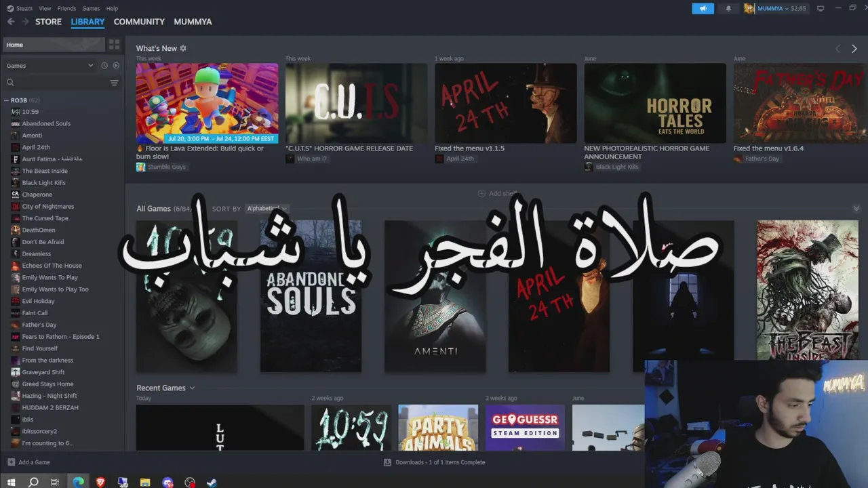Screen dimensions: 868x488
Task: Click the Add shelf plus icon
Action: tap(481, 193)
